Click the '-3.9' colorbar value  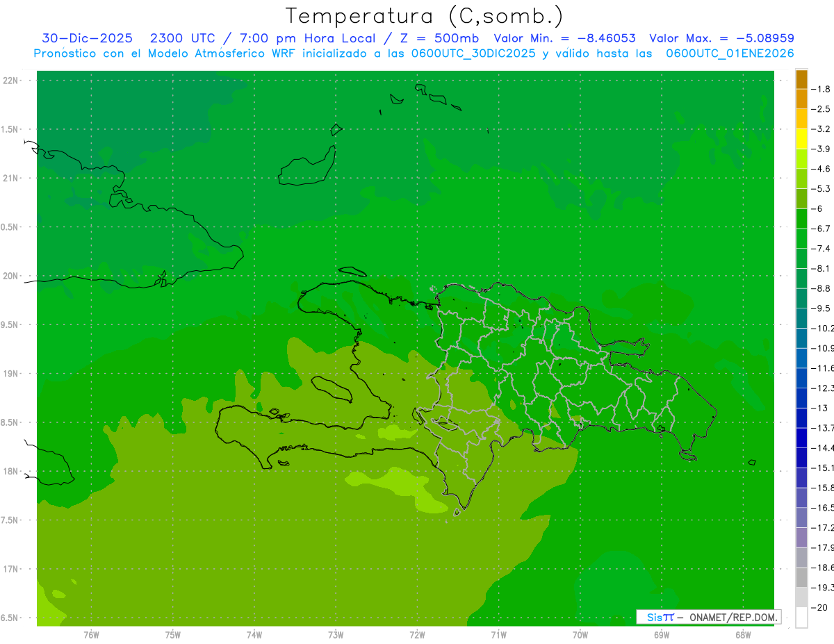click(821, 149)
